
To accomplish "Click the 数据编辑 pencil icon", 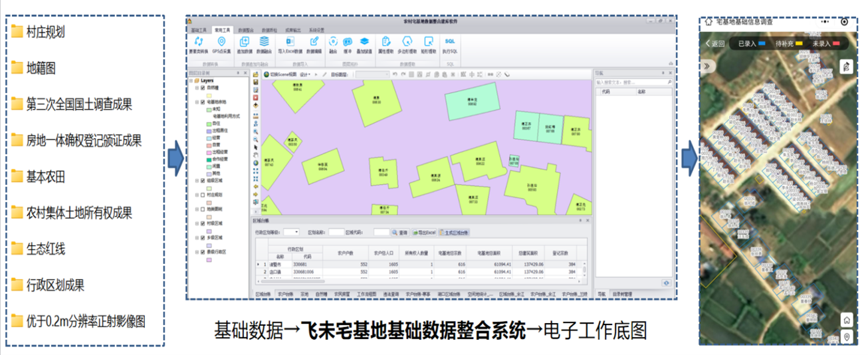I will 314,41.
